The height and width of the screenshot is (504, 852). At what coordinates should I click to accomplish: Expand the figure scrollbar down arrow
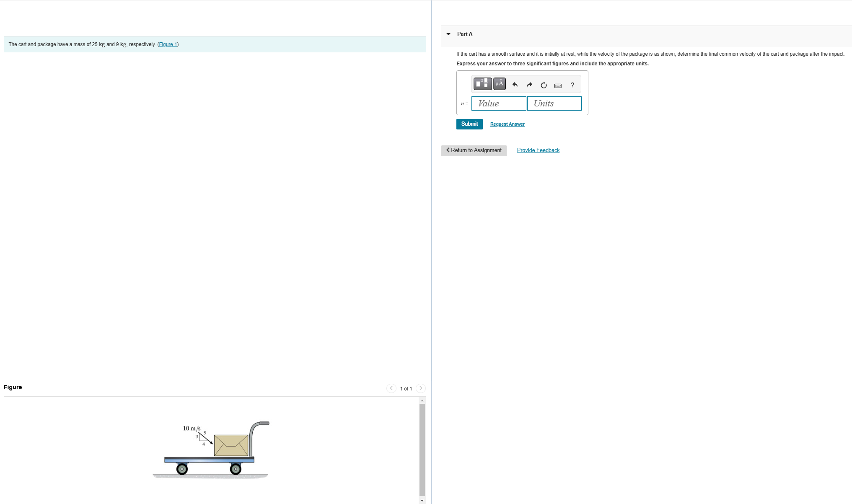click(422, 500)
